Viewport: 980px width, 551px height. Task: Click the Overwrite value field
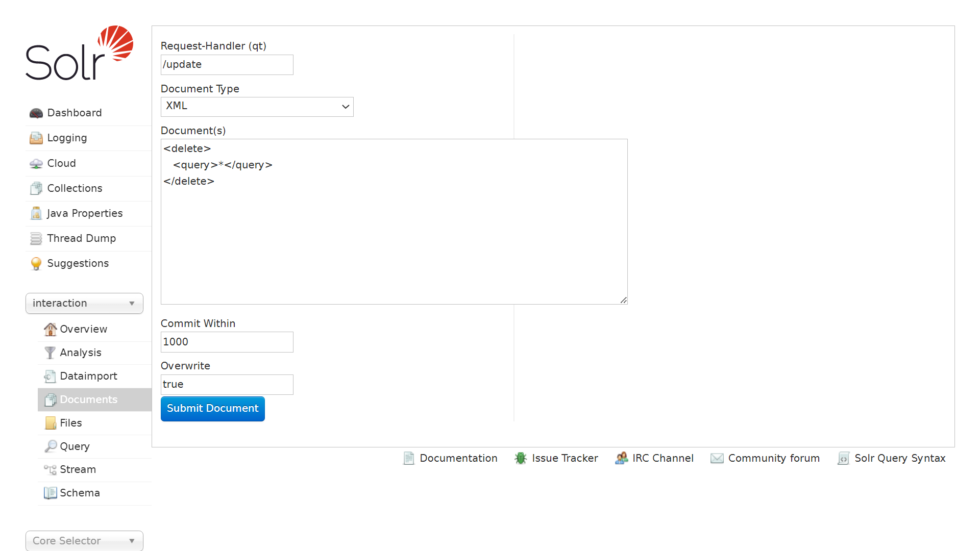point(227,384)
